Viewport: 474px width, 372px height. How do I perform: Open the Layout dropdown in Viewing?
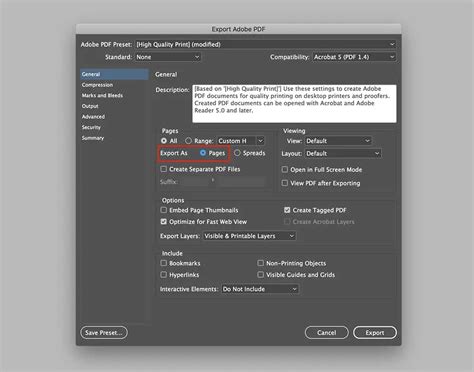point(343,153)
